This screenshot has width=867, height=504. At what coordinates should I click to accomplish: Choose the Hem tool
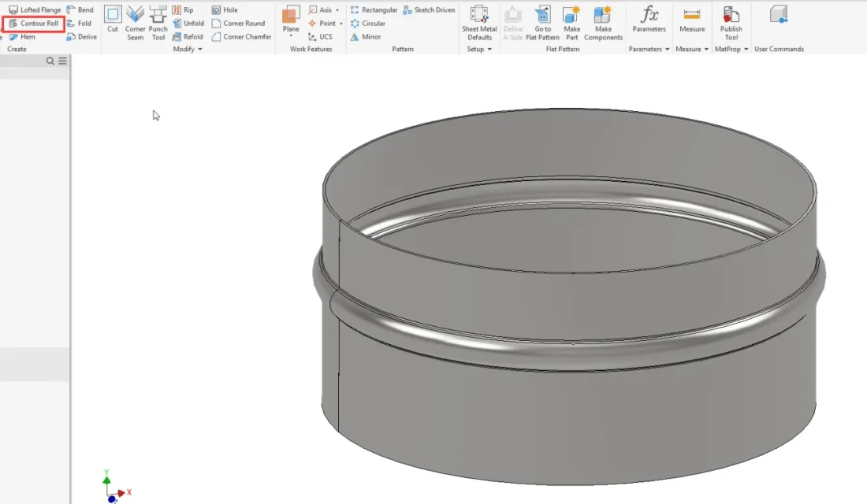pyautogui.click(x=21, y=37)
